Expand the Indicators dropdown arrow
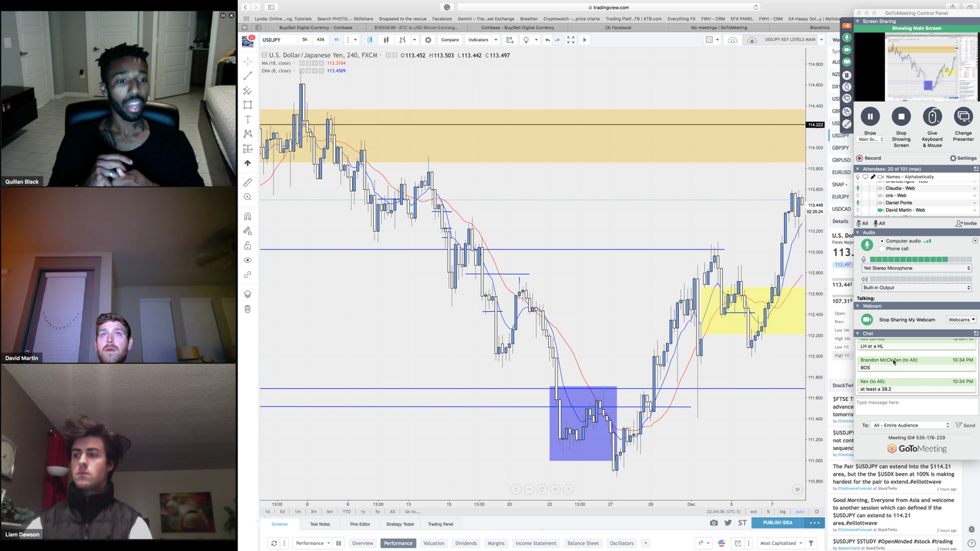This screenshot has width=980, height=551. tap(496, 40)
